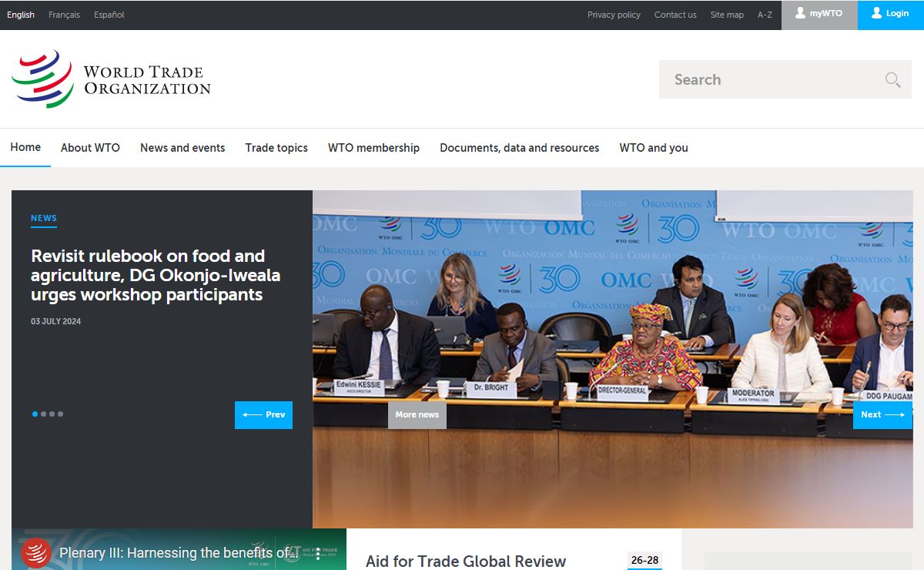Switch language to Español
Viewport: 924px width, 570px height.
point(109,15)
